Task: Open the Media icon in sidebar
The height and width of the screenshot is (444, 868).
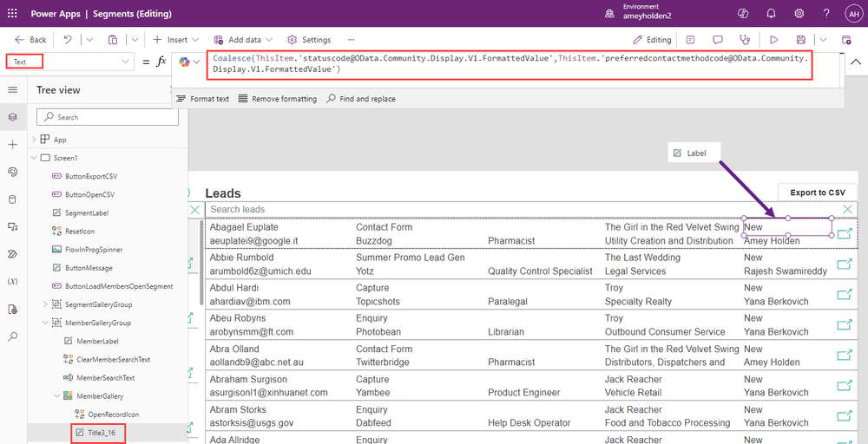Action: 13,226
